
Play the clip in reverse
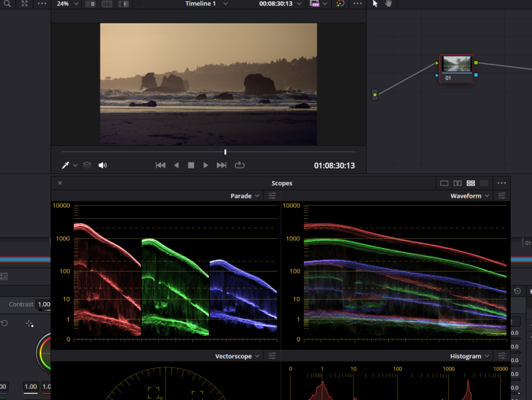point(176,165)
